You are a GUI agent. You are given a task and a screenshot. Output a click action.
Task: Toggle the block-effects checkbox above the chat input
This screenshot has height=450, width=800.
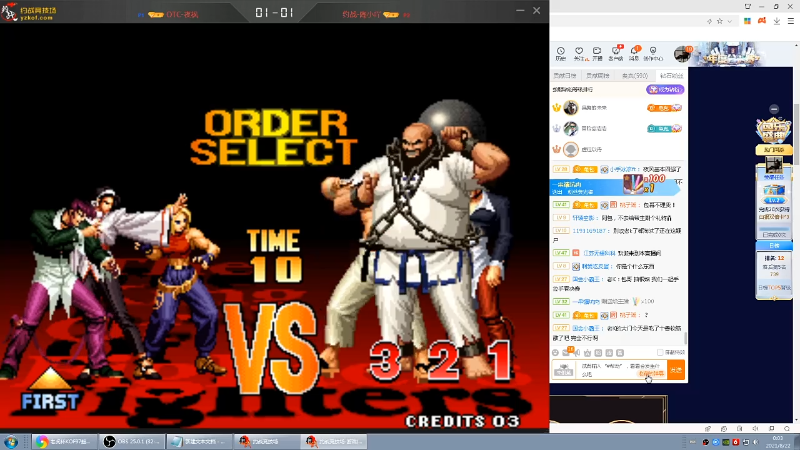click(660, 353)
